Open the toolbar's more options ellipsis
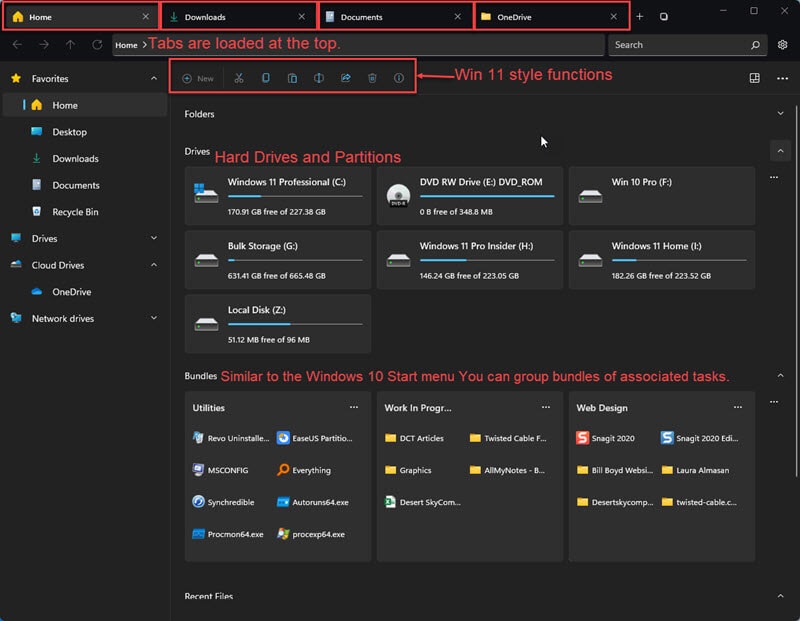 click(783, 78)
